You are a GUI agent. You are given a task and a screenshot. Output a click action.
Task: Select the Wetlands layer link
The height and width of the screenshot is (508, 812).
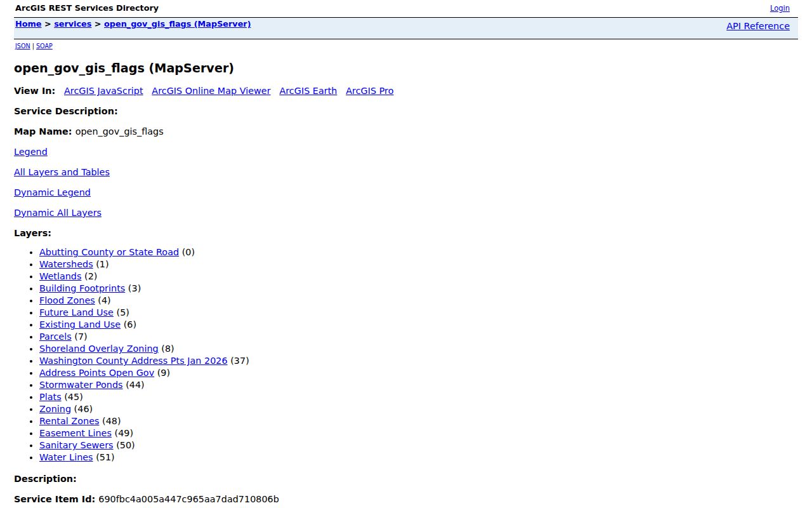[60, 276]
